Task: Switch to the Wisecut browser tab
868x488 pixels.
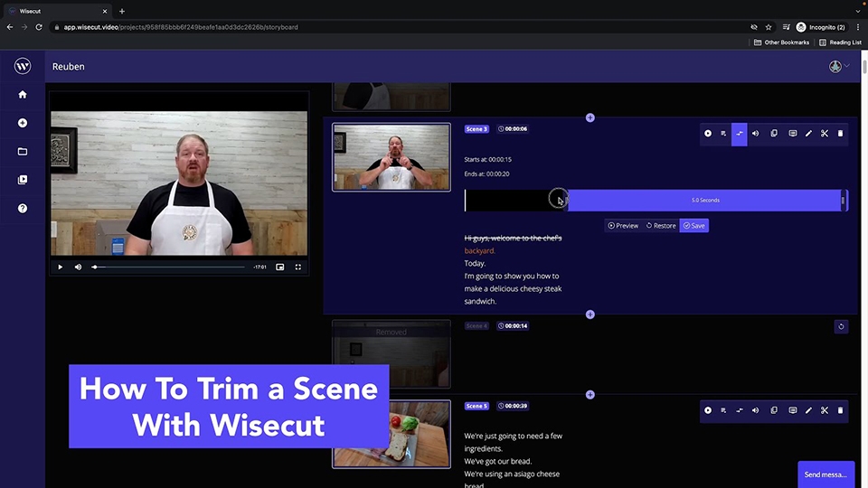Action: pos(58,11)
